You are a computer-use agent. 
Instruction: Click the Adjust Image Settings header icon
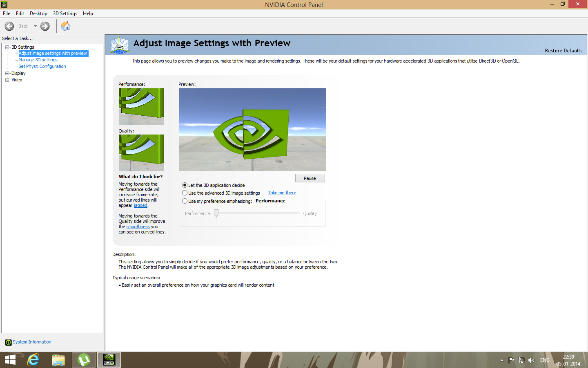click(x=120, y=45)
